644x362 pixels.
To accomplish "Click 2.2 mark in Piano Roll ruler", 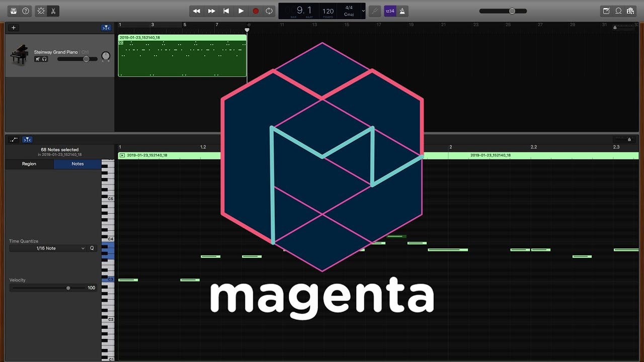I will click(x=534, y=147).
